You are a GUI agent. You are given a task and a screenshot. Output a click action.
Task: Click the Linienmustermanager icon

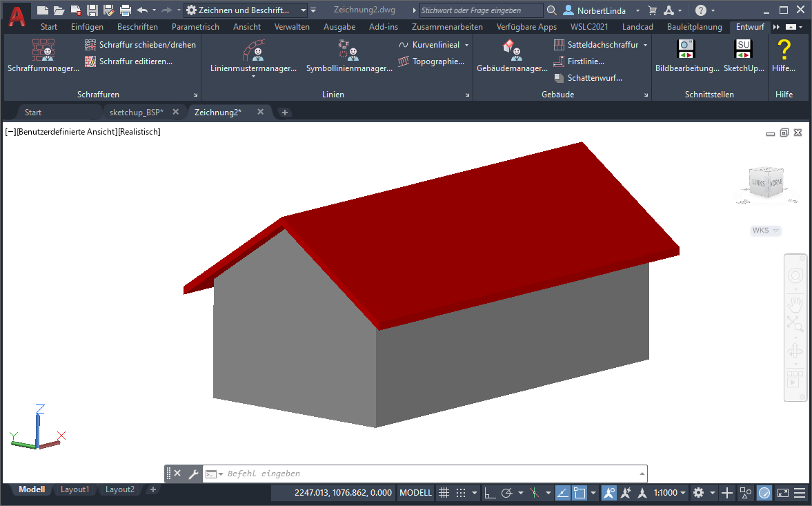click(x=253, y=52)
